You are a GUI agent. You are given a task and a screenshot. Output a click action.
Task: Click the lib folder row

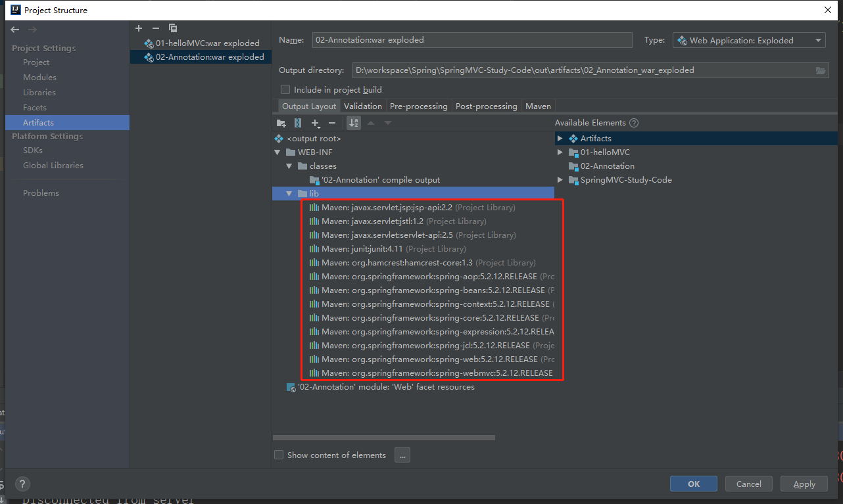[x=414, y=194]
